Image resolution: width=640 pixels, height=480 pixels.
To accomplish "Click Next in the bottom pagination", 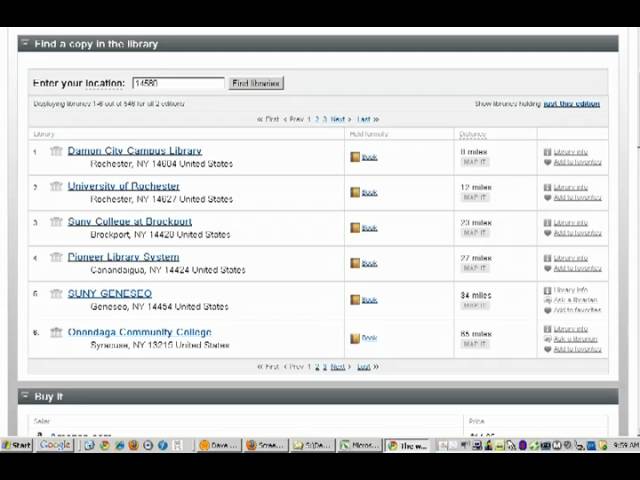I will click(x=340, y=367).
